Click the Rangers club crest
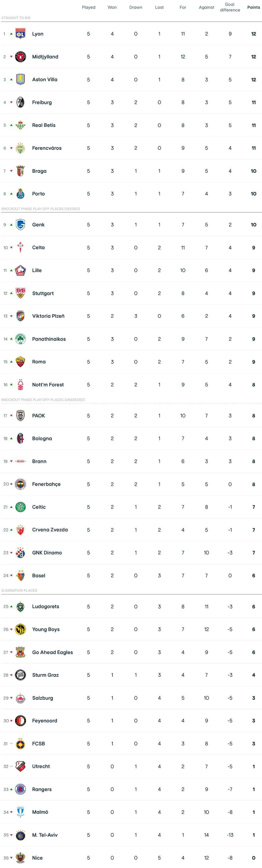This screenshot has height=868, width=262. point(20,789)
